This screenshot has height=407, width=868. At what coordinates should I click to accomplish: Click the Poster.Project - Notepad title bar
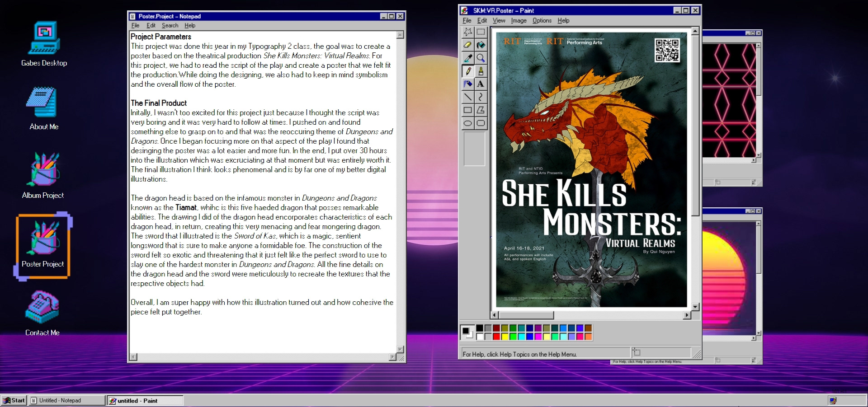(x=266, y=16)
